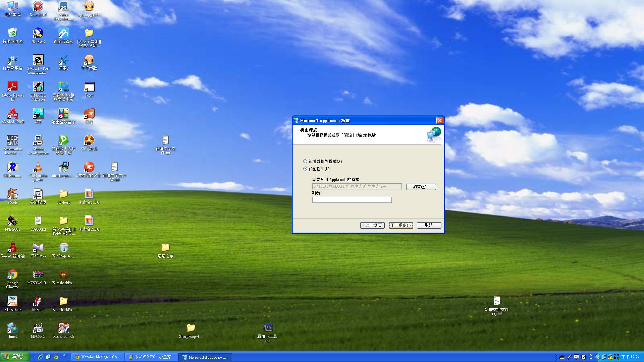Click the 上一步 back button
This screenshot has height=362, width=644.
tap(372, 225)
